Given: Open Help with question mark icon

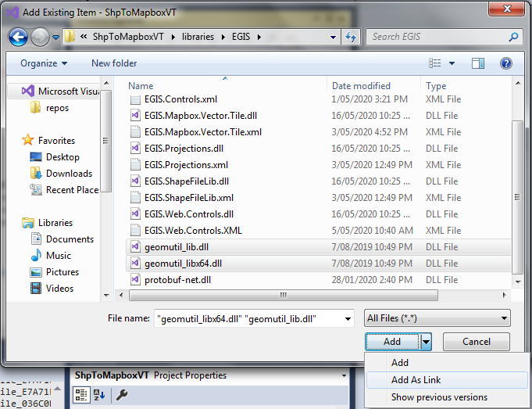Looking at the screenshot, I should tap(506, 63).
